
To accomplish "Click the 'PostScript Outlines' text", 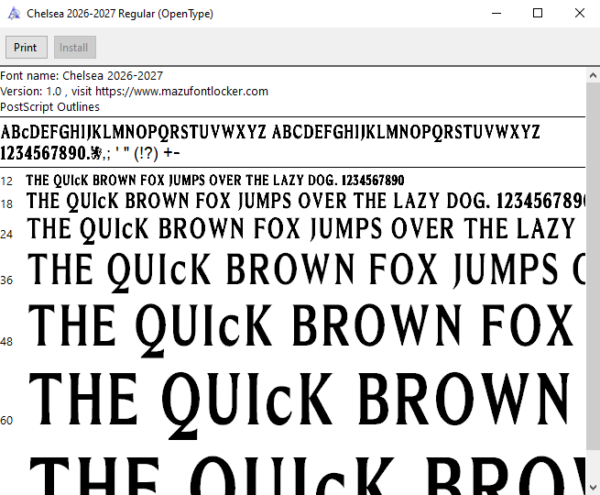I will (x=50, y=107).
